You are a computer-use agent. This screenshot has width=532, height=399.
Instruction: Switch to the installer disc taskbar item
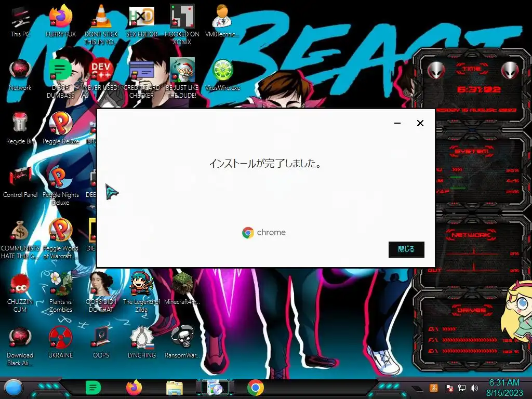tap(215, 388)
